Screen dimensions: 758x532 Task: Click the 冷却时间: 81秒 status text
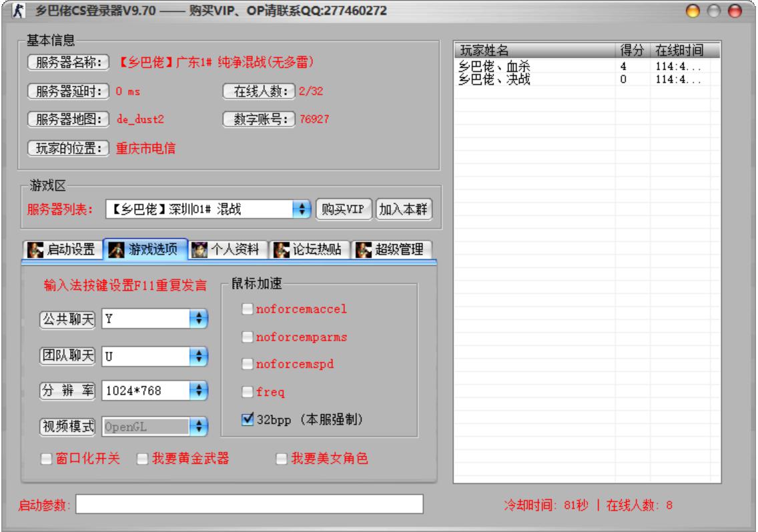click(546, 505)
